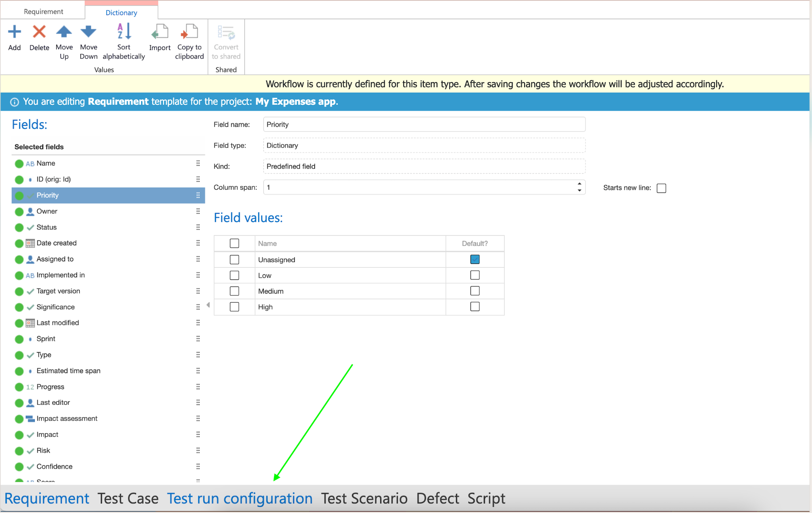Viewport: 812px width, 513px height.
Task: Switch to the Requirement ribbon tab
Action: click(43, 12)
